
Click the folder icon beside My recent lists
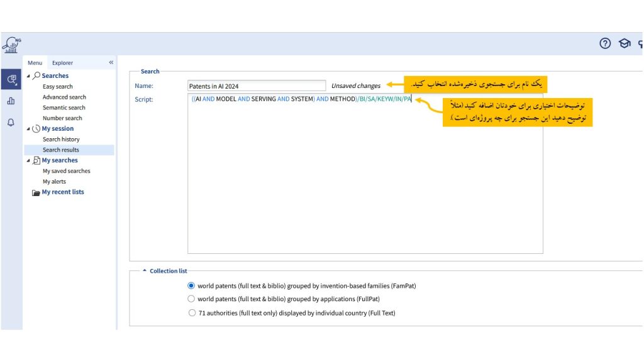coord(36,192)
